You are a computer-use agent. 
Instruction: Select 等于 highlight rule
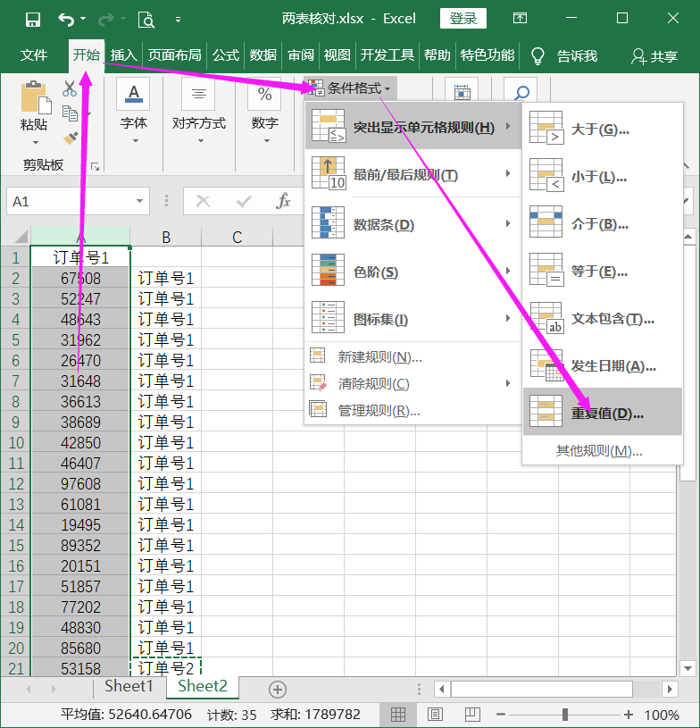(603, 271)
